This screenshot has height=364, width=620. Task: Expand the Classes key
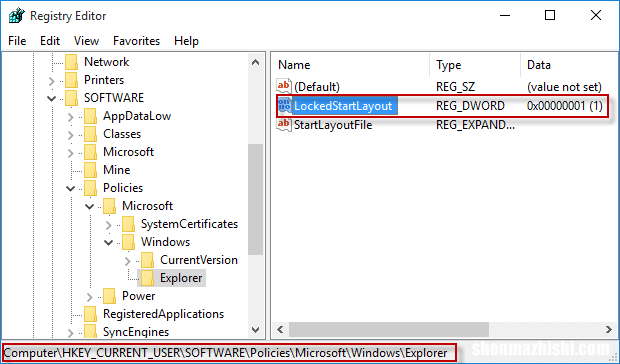(x=70, y=134)
